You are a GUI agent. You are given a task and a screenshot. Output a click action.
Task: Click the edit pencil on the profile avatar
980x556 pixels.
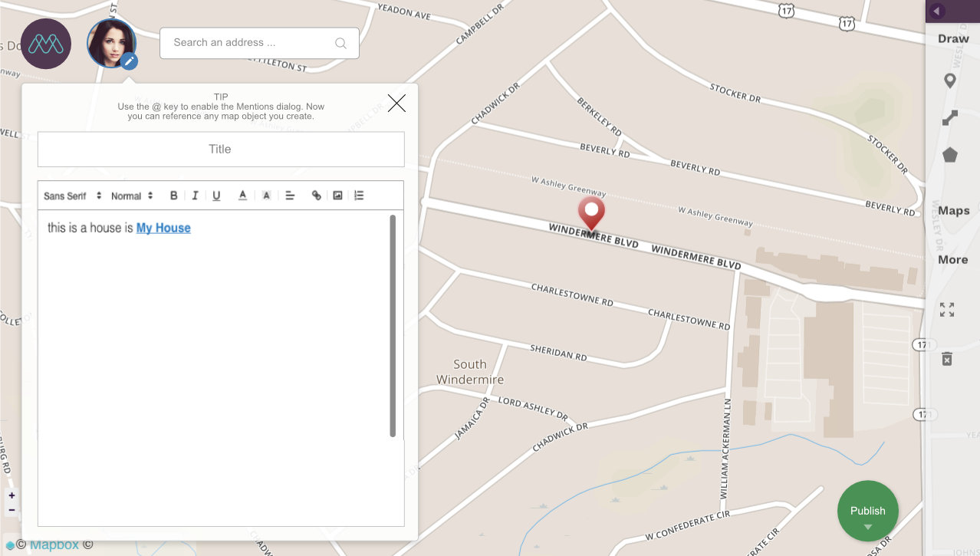click(129, 62)
